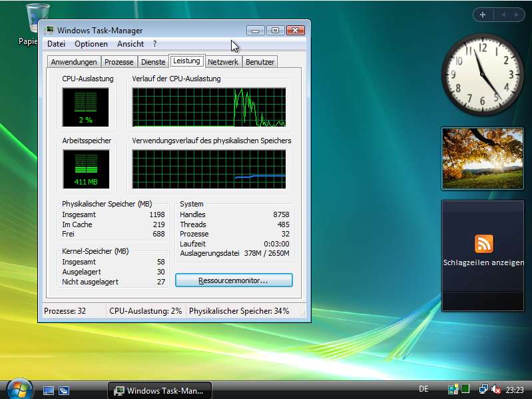This screenshot has height=399, width=532.
Task: Click the sidebar plus add-gadget button
Action: 483,15
